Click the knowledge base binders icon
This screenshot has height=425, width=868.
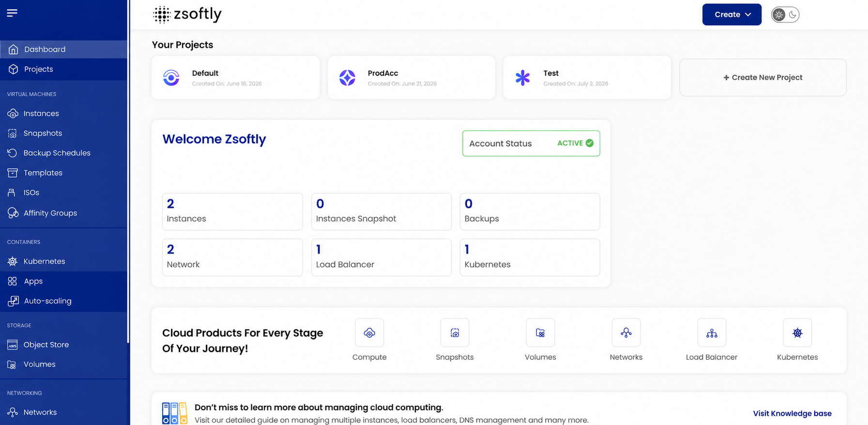(x=175, y=413)
